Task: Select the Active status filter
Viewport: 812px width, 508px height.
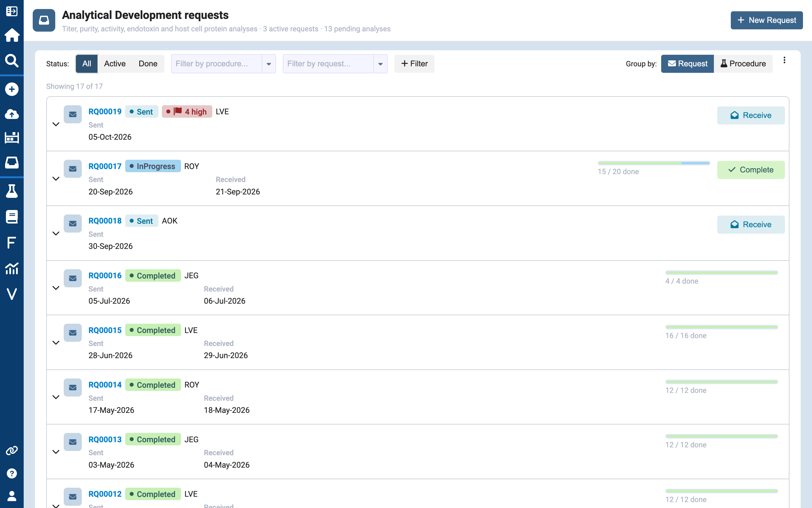Action: pyautogui.click(x=115, y=64)
